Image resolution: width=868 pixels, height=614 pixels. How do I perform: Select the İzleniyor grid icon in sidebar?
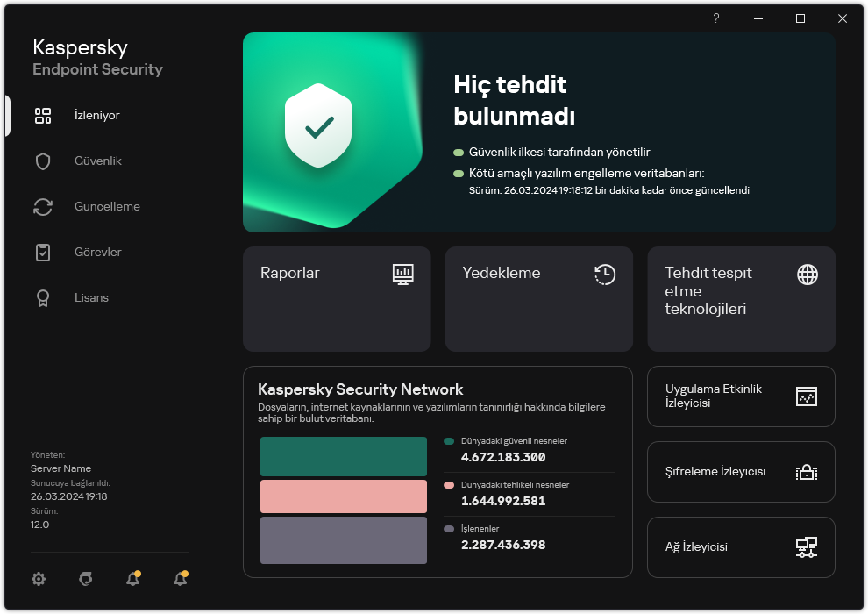[43, 115]
